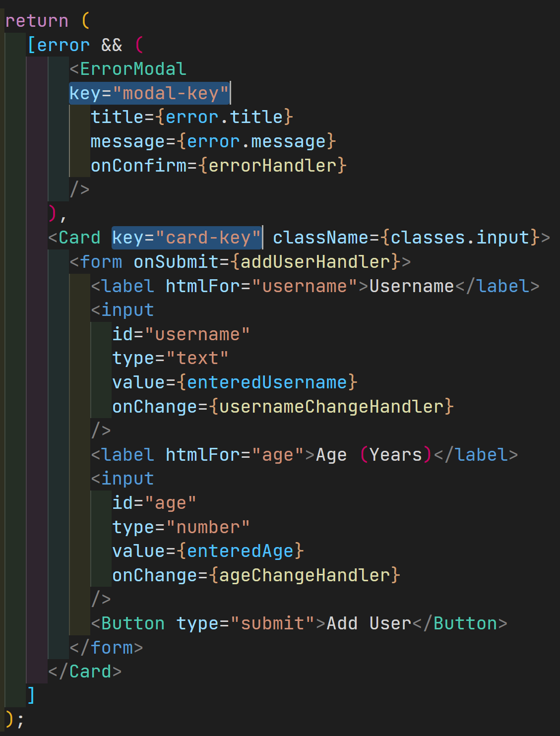Click the closing square bracket ]
Screen dimensions: 560x736
pyautogui.click(x=31, y=696)
